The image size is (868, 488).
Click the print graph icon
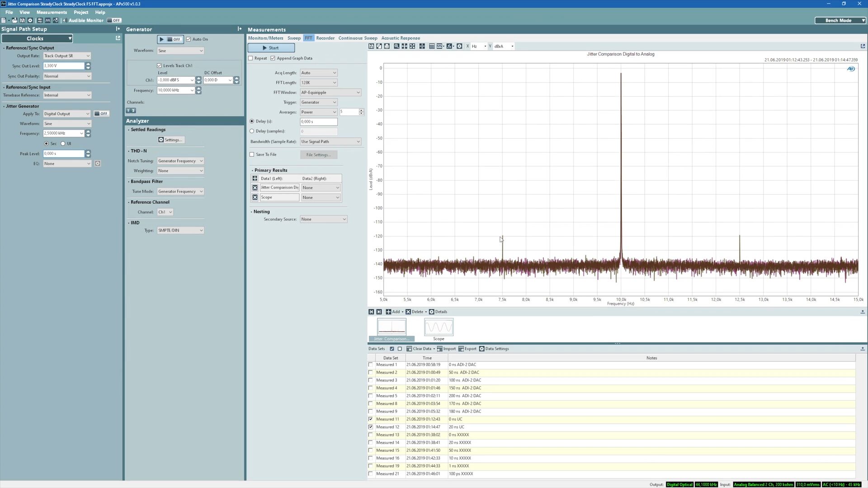click(387, 46)
